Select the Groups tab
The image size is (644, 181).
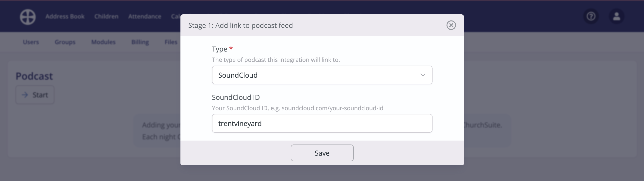click(x=65, y=42)
